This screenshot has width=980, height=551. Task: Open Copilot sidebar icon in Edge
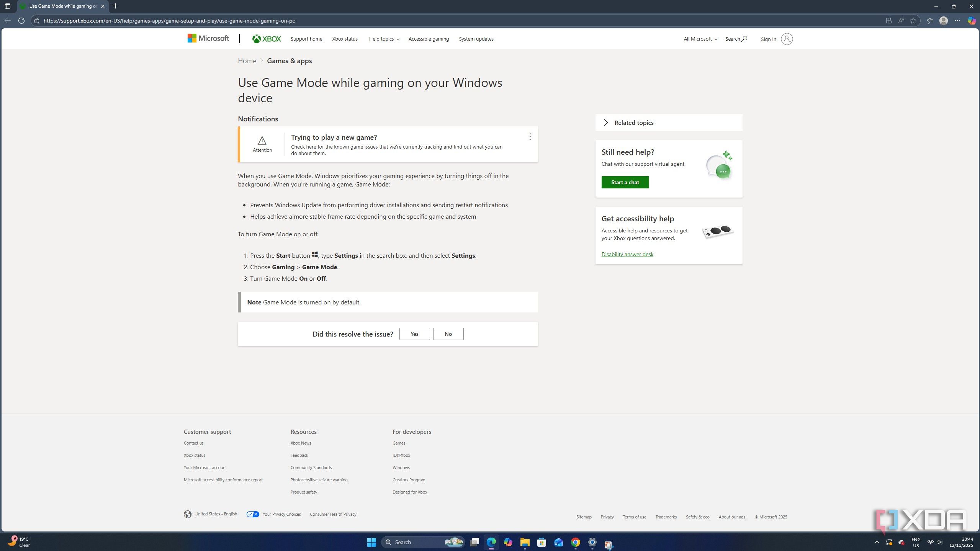tap(972, 21)
